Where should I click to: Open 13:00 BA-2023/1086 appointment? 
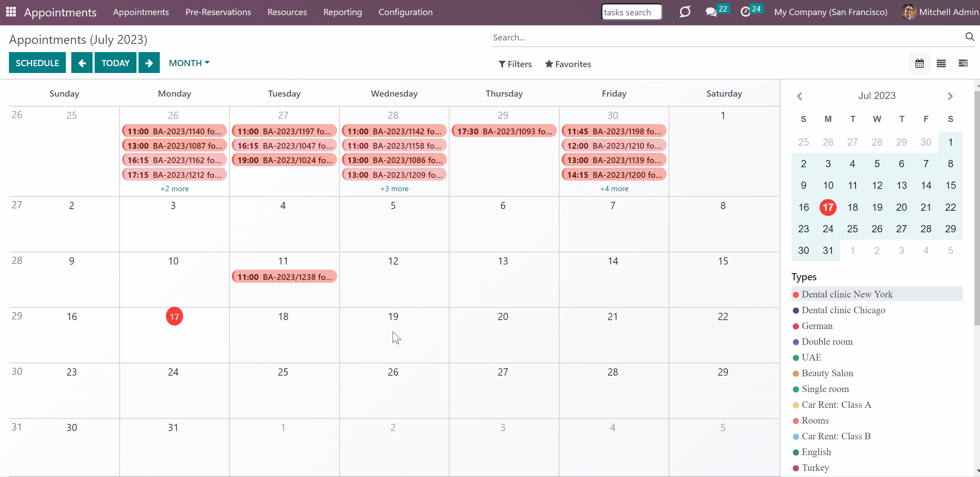click(394, 160)
